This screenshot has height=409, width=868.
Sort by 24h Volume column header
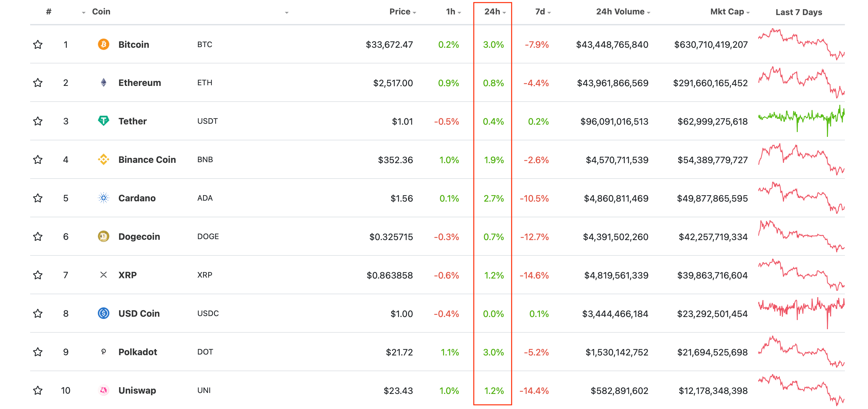[623, 12]
